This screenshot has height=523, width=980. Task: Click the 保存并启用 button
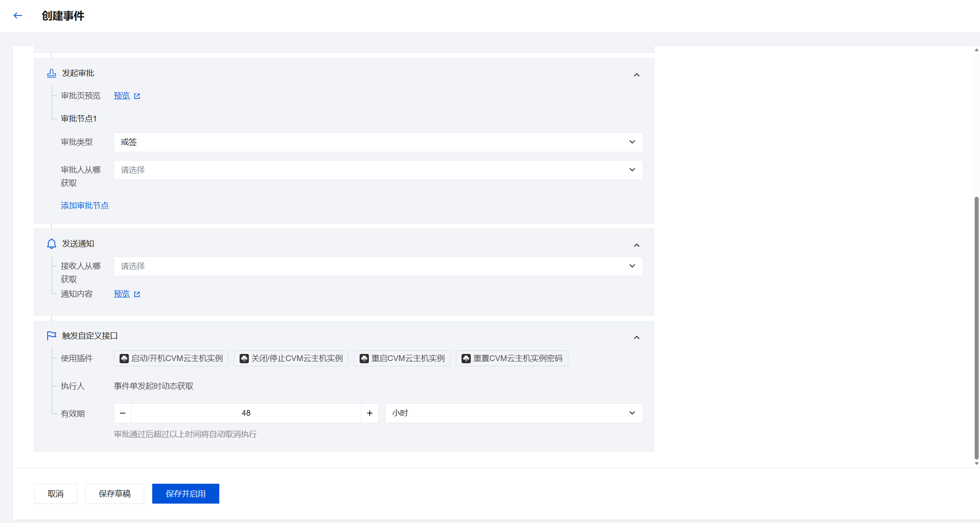[185, 493]
